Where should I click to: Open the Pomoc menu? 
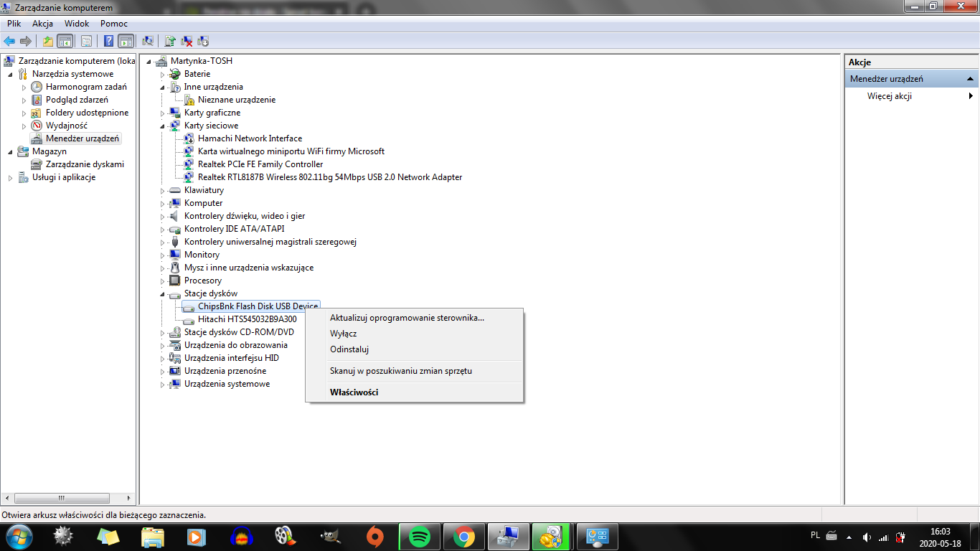pyautogui.click(x=114, y=24)
